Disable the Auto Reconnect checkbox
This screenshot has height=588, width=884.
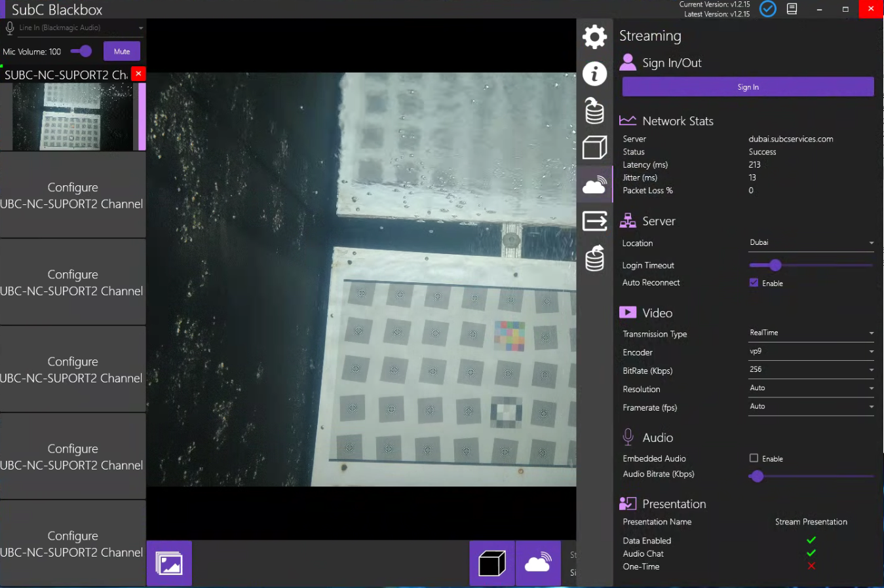click(x=754, y=283)
